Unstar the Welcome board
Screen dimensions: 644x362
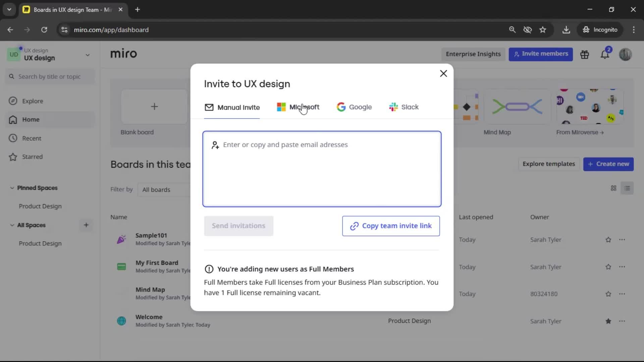click(x=608, y=321)
